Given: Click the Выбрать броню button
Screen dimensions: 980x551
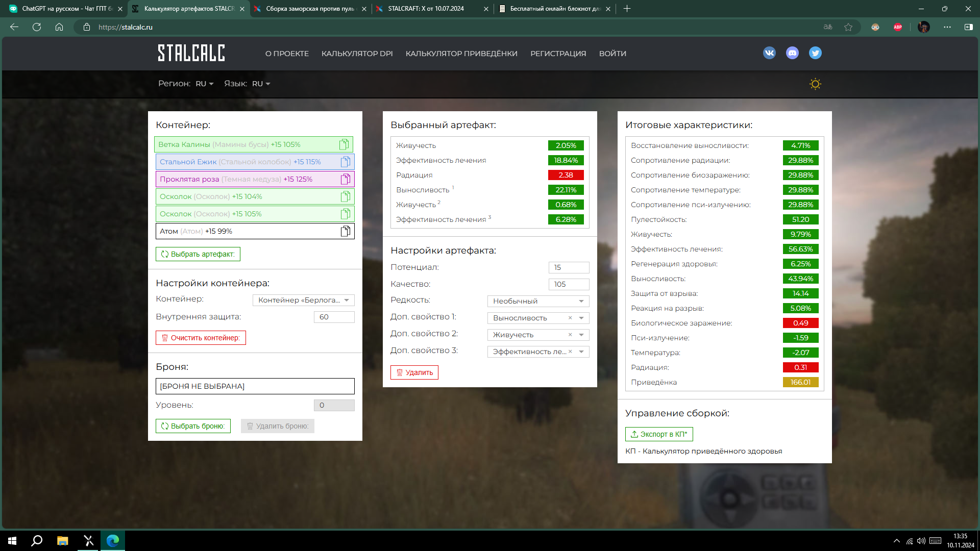Looking at the screenshot, I should coord(193,426).
